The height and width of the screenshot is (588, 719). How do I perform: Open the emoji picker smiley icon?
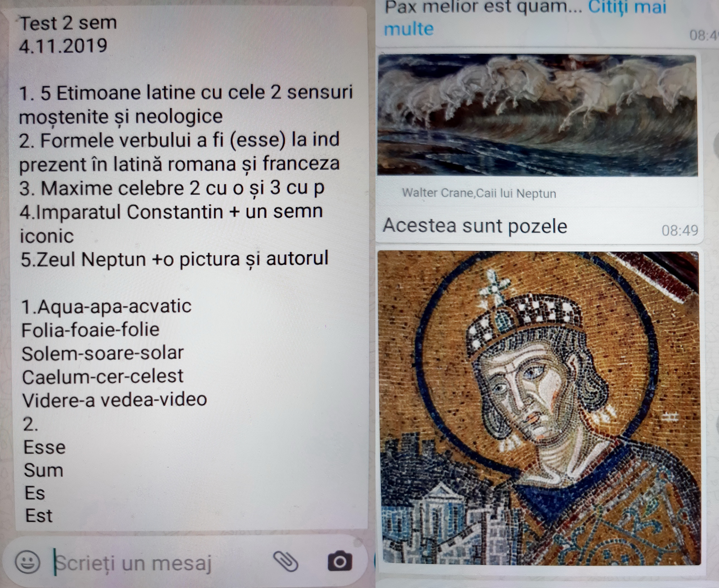coord(27,562)
